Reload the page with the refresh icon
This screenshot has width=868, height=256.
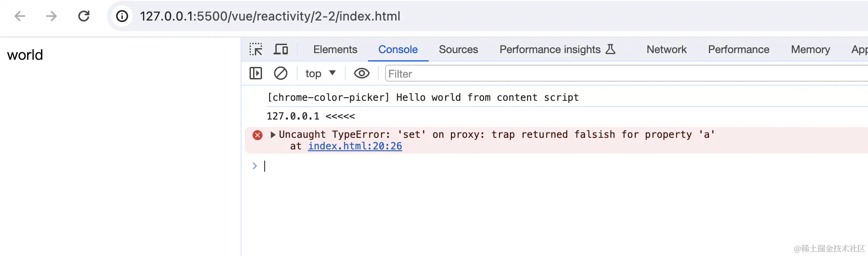click(84, 17)
